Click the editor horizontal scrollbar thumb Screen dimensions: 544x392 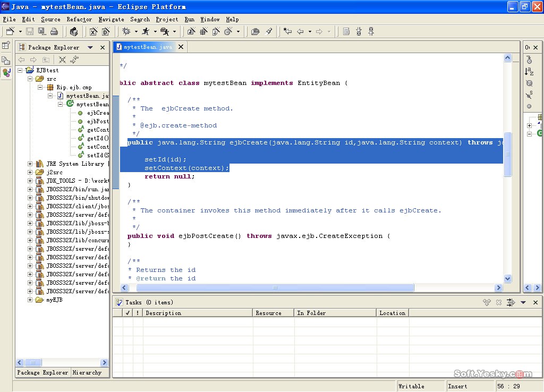click(275, 287)
